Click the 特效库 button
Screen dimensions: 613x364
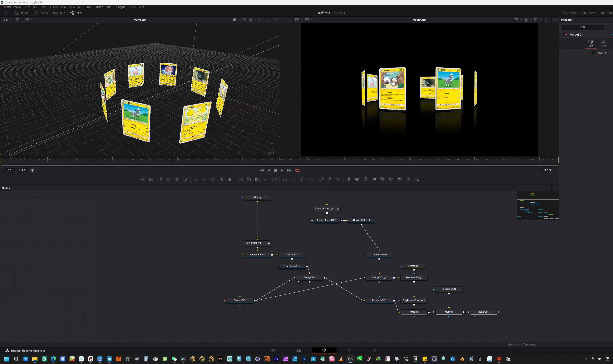click(41, 13)
